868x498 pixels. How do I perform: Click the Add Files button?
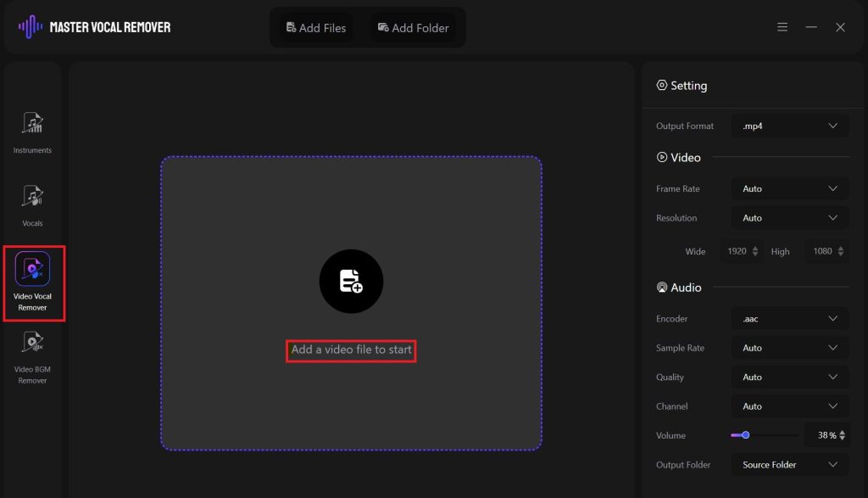(314, 27)
